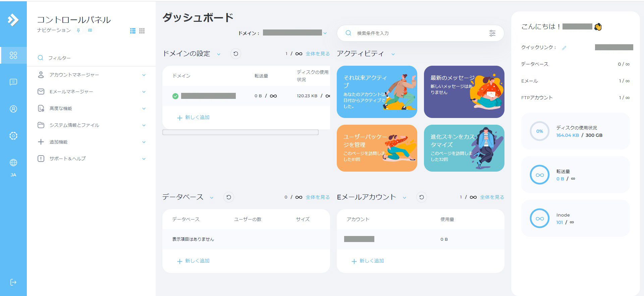Click the search filter sliders icon

pos(492,33)
